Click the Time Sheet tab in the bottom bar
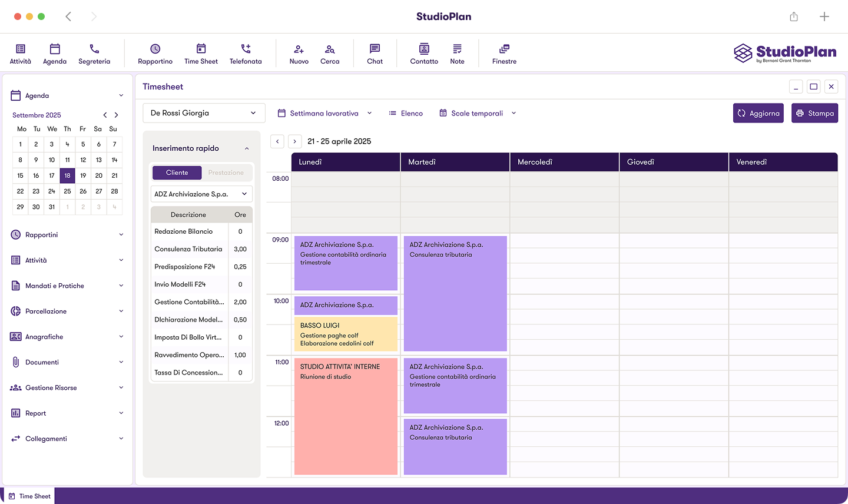 click(29, 496)
